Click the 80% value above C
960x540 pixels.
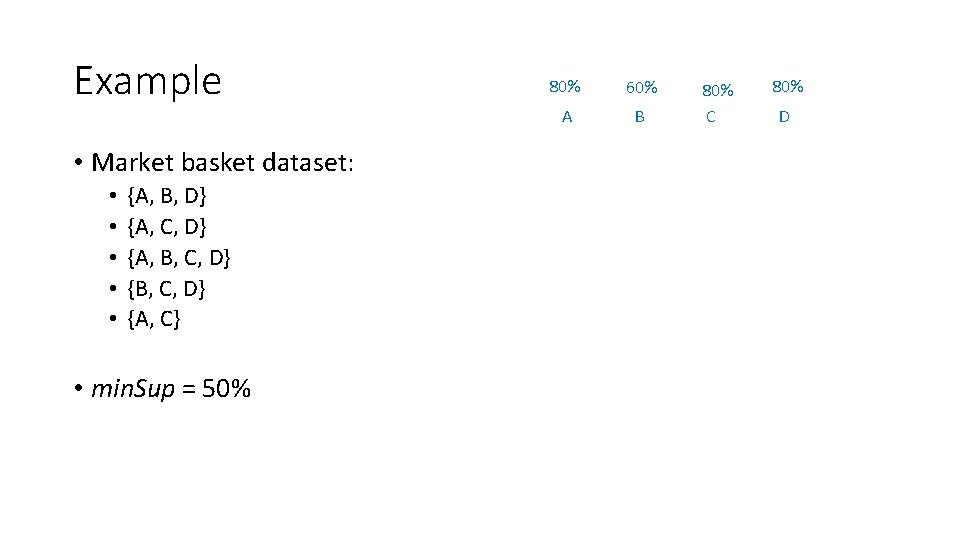[717, 90]
